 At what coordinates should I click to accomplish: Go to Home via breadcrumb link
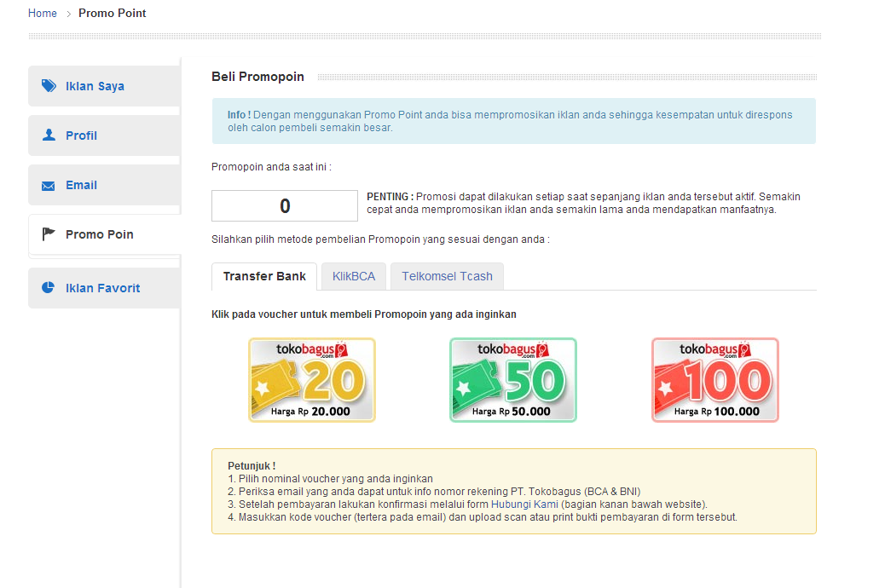[43, 13]
